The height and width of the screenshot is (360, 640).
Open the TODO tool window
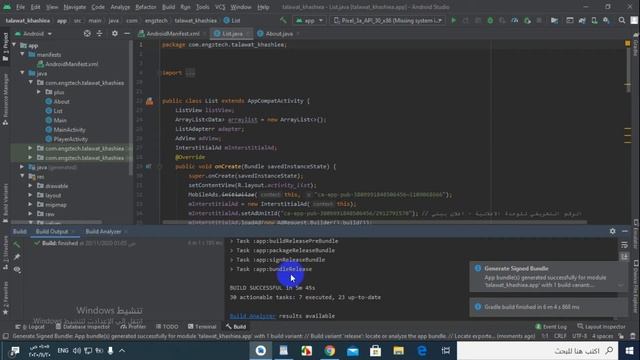[167, 327]
